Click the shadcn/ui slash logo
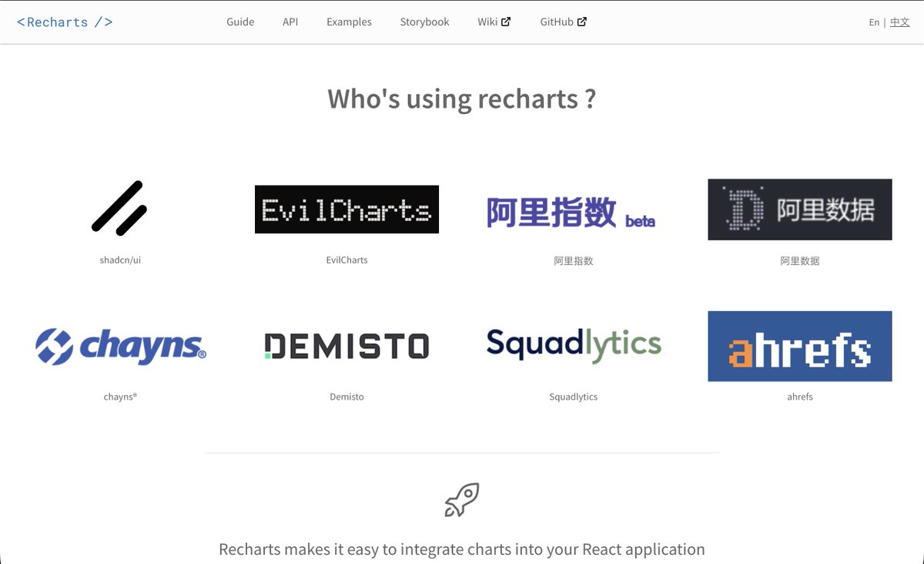 (x=119, y=208)
